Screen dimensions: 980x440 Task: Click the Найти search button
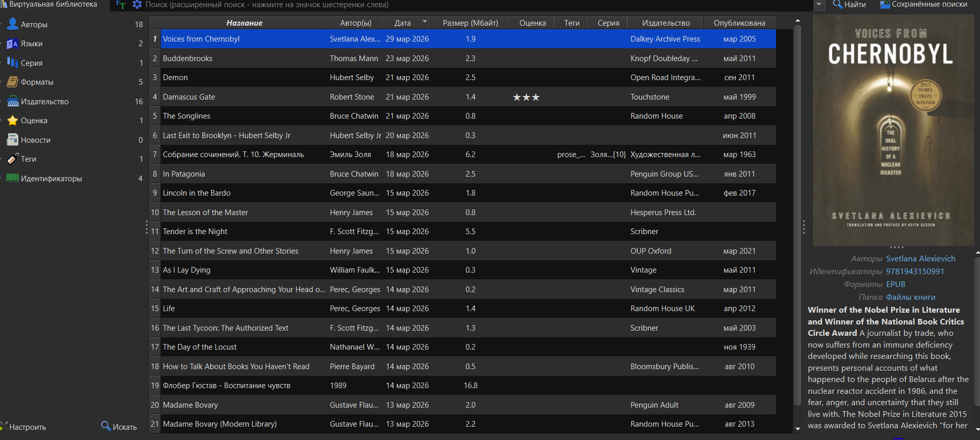pyautogui.click(x=849, y=5)
